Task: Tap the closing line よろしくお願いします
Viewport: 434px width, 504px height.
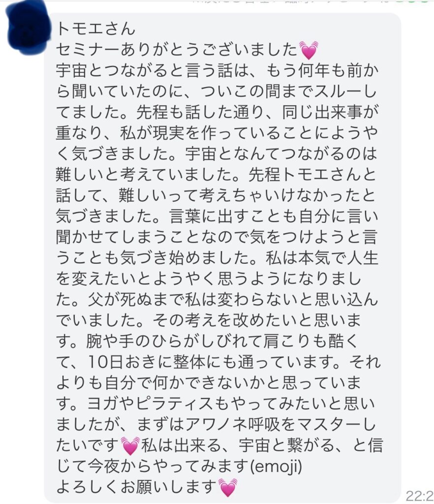Action: pyautogui.click(x=136, y=487)
